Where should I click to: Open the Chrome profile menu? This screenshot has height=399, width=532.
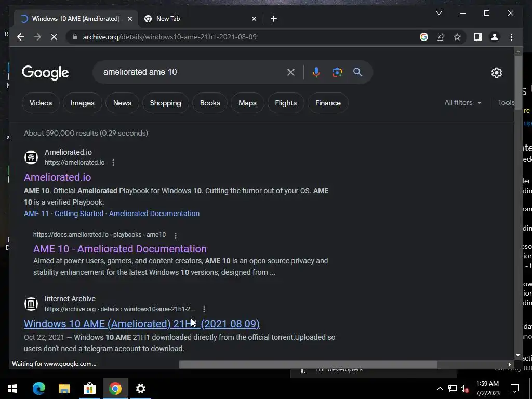[495, 37]
